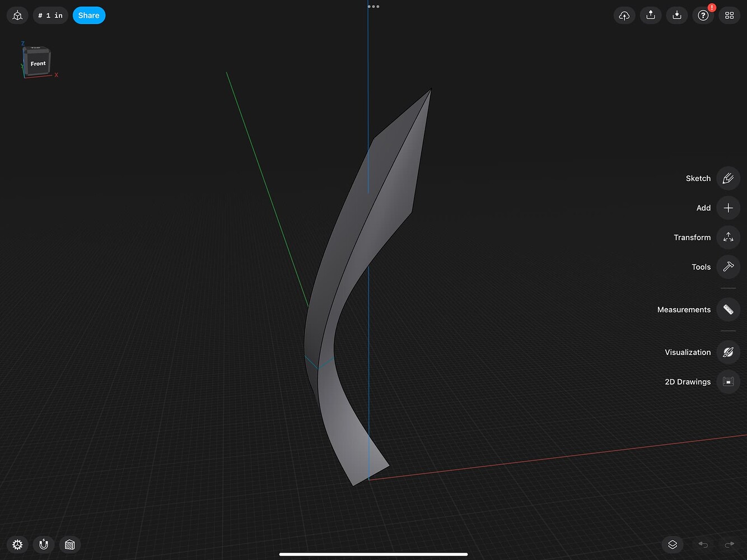This screenshot has height=560, width=747.
Task: Open the apps grid menu
Action: pos(729,15)
